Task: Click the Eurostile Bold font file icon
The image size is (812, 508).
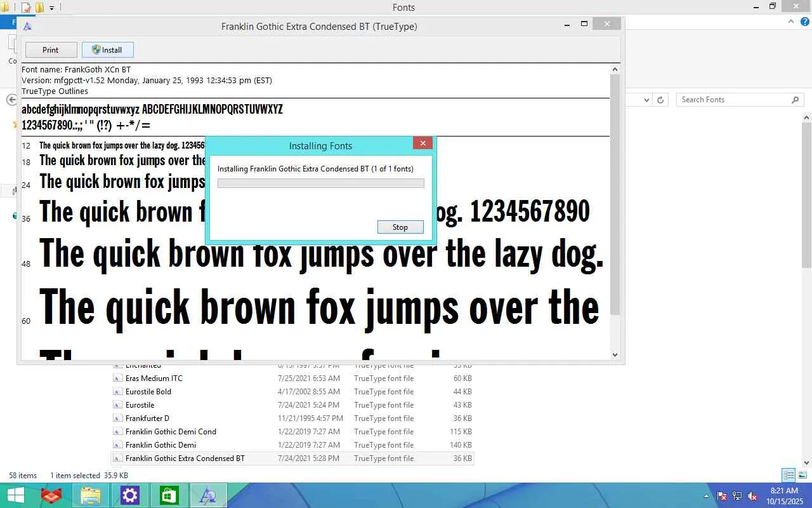Action: (117, 392)
